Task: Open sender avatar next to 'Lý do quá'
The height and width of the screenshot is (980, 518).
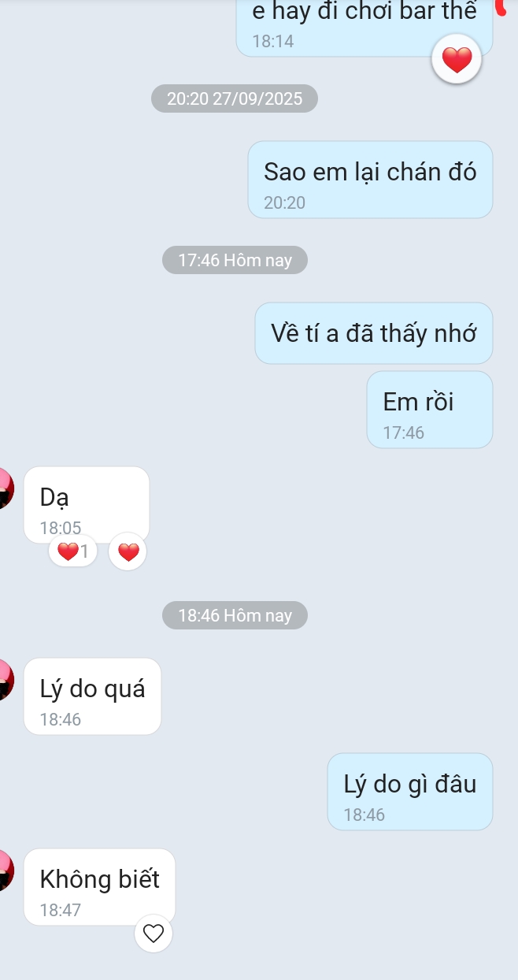Action: point(6,679)
